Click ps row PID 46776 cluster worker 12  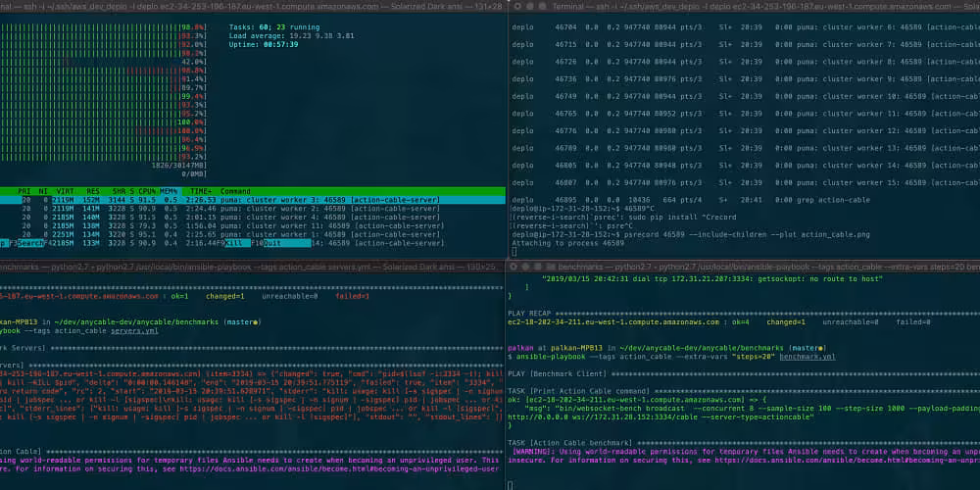[x=746, y=130]
